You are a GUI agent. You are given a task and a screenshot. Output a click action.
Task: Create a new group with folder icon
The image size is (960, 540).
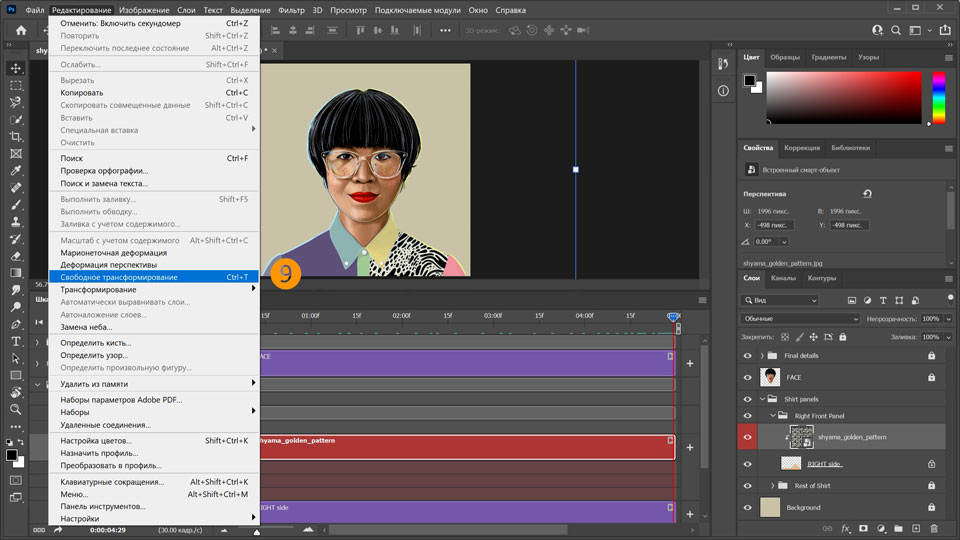[x=898, y=528]
